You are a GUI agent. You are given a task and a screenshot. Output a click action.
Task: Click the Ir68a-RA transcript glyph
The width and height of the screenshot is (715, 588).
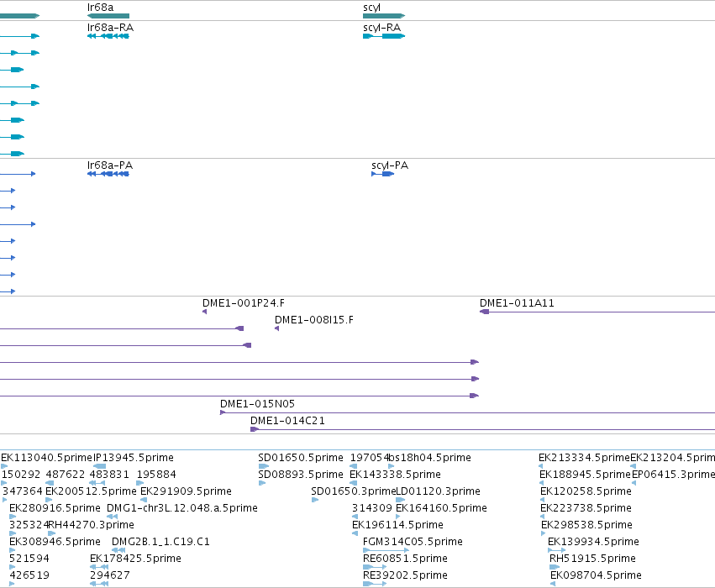[x=108, y=36]
